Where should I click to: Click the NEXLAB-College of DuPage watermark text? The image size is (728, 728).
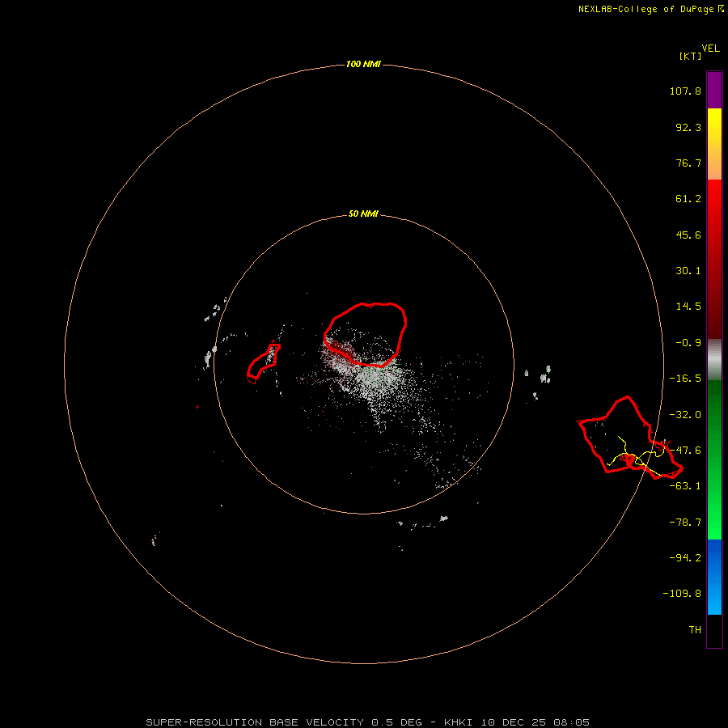click(650, 9)
